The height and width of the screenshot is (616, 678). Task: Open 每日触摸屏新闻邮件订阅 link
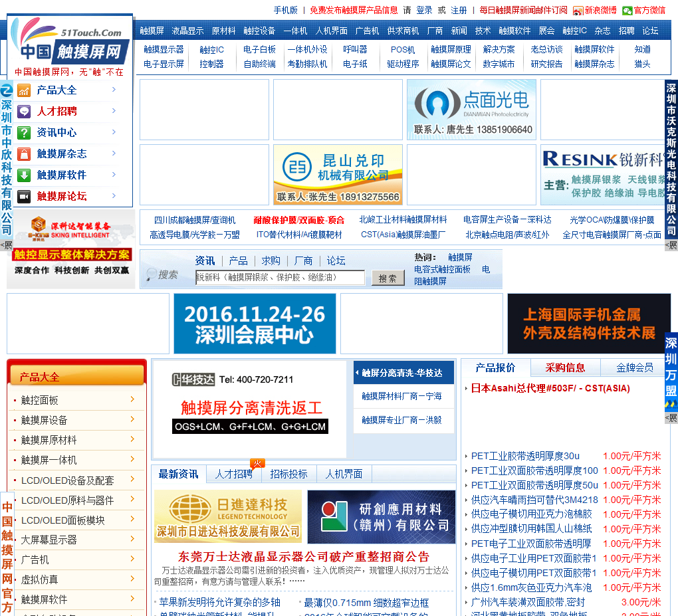pos(523,11)
